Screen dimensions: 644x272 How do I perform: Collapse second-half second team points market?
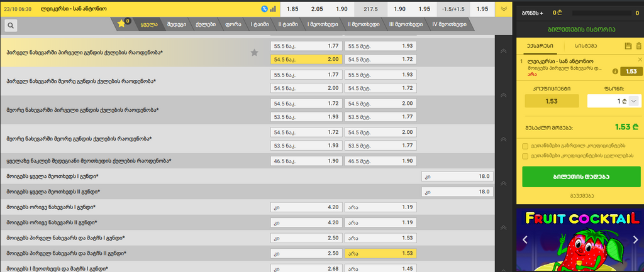click(x=503, y=183)
